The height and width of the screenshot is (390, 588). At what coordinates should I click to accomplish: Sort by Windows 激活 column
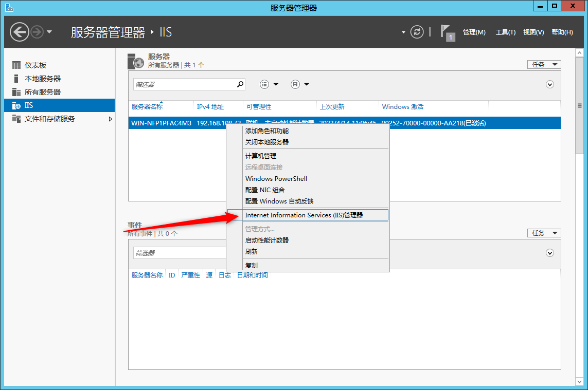[403, 107]
